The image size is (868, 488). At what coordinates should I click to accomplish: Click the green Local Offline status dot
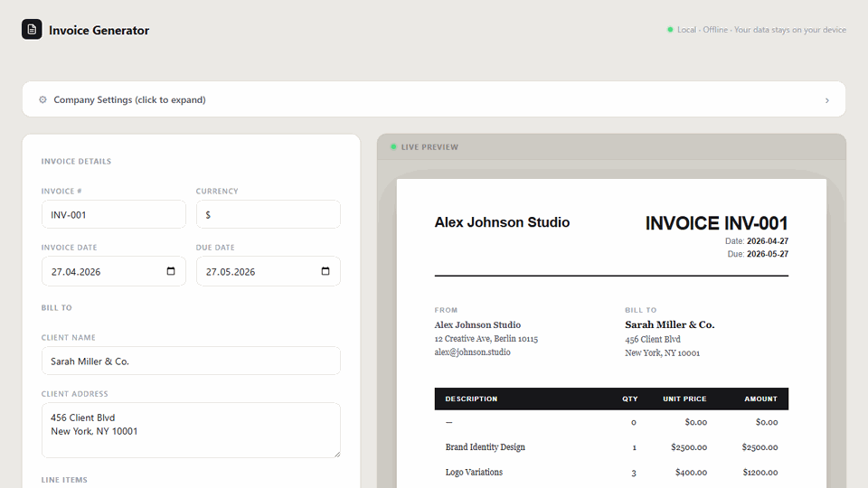(670, 30)
